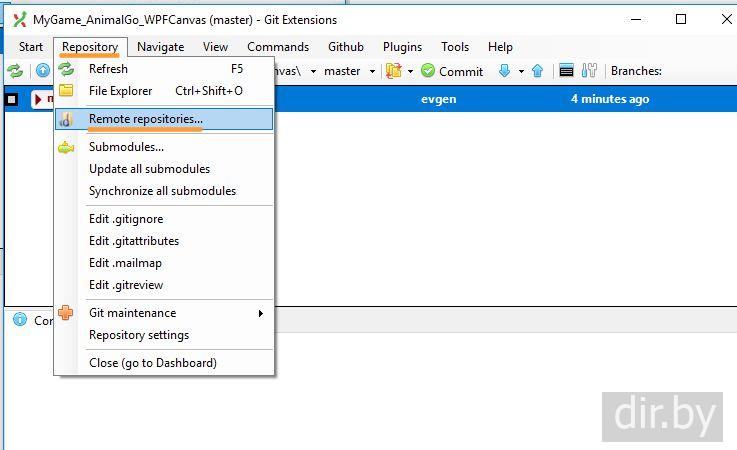Click the Branches: label
Image resolution: width=737 pixels, height=450 pixels.
pos(636,71)
